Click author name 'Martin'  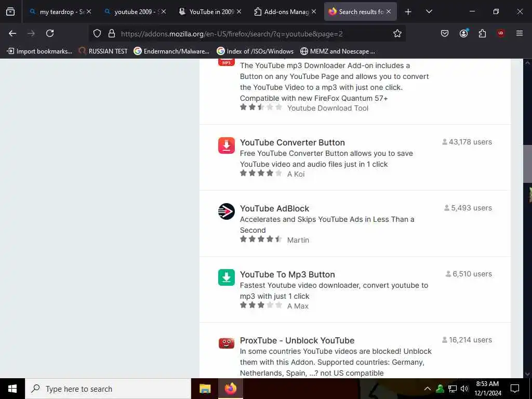(x=298, y=240)
